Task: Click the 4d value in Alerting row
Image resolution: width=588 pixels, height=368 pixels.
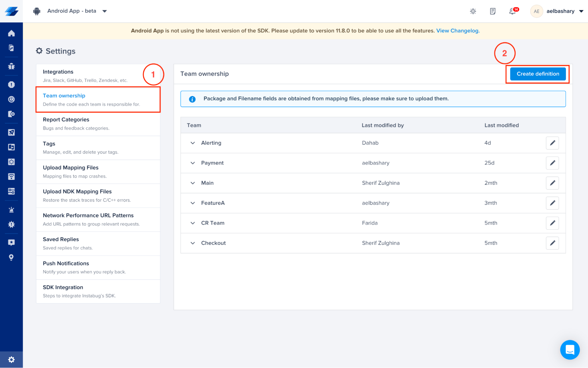Action: pyautogui.click(x=487, y=143)
